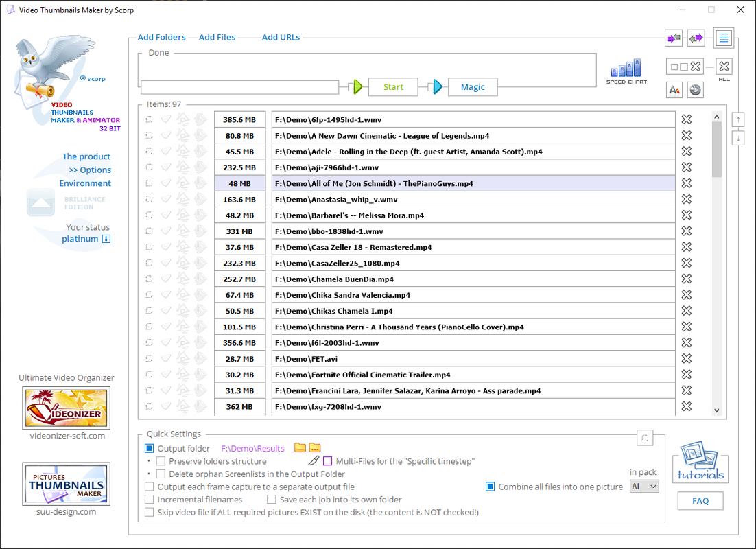Screen dimensions: 756x549
Task: Go to >> Options in the sidebar
Action: click(x=90, y=170)
